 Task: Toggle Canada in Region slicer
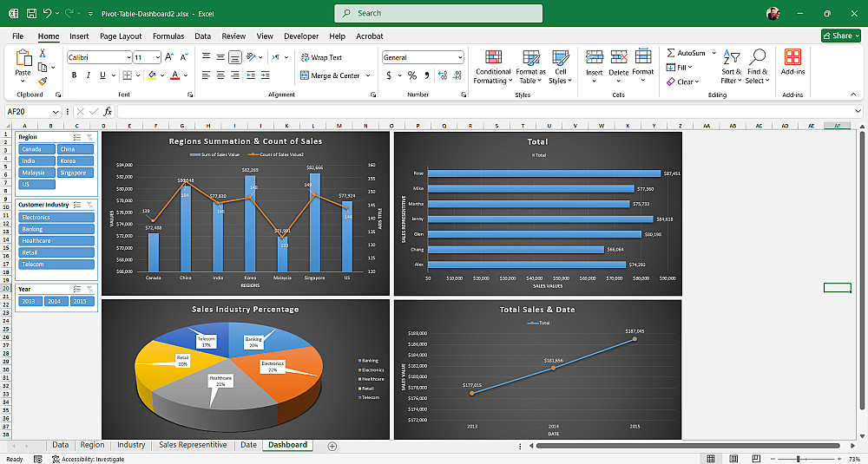(37, 149)
